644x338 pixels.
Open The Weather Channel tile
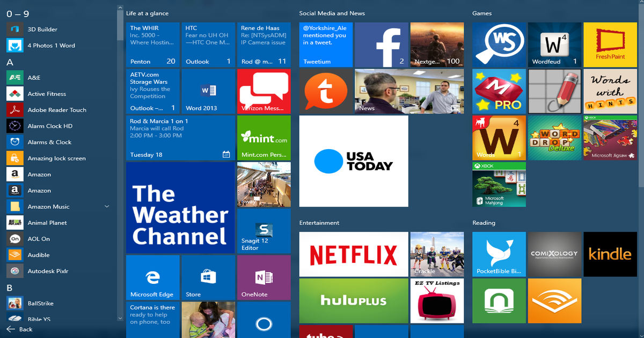pos(180,208)
